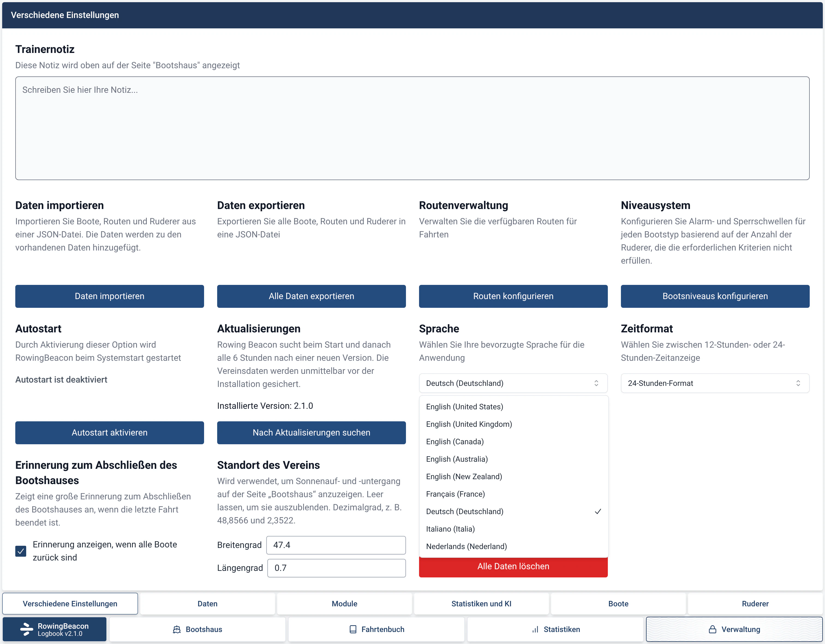
Task: Select Nederlands (Nederland) language
Action: (x=514, y=546)
